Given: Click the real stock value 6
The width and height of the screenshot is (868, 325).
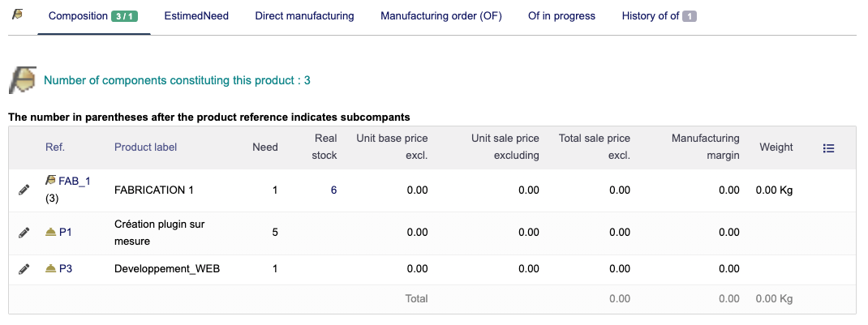Looking at the screenshot, I should tap(333, 190).
